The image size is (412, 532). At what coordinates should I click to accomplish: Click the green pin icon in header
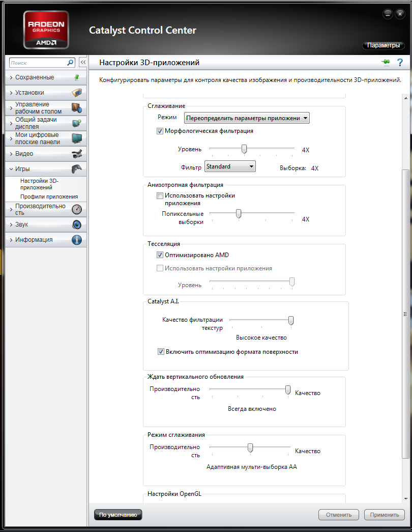(386, 62)
